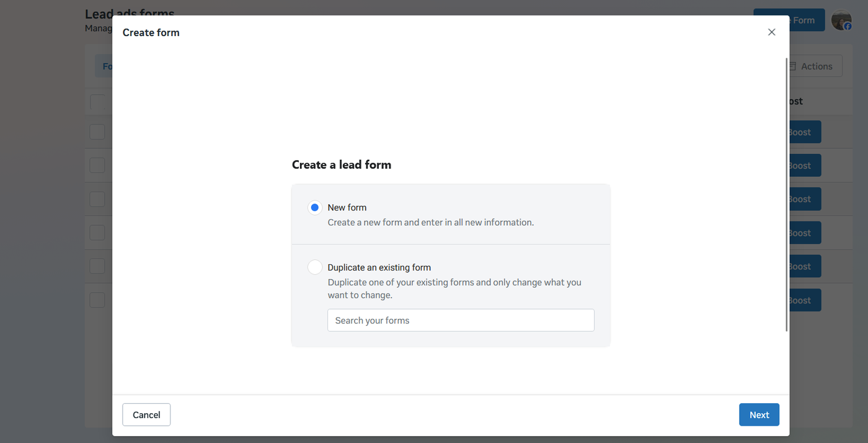Toggle the select-all checkbox in table header
The image size is (868, 443).
click(98, 101)
